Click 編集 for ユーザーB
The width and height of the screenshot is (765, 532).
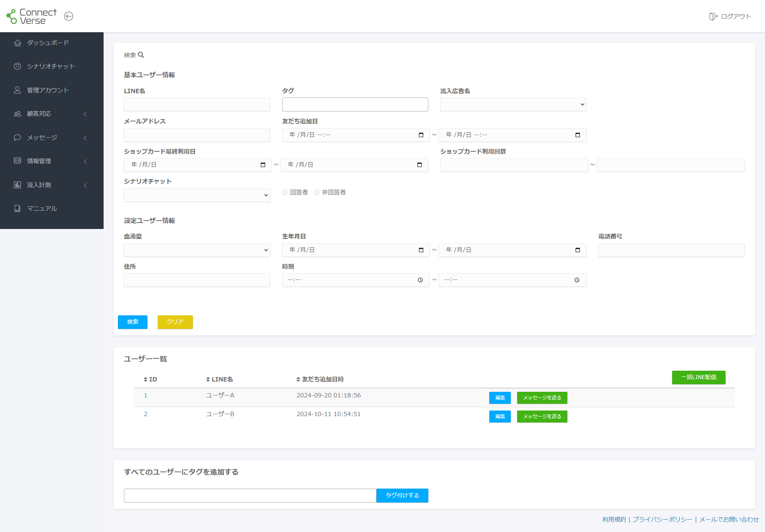coord(500,417)
